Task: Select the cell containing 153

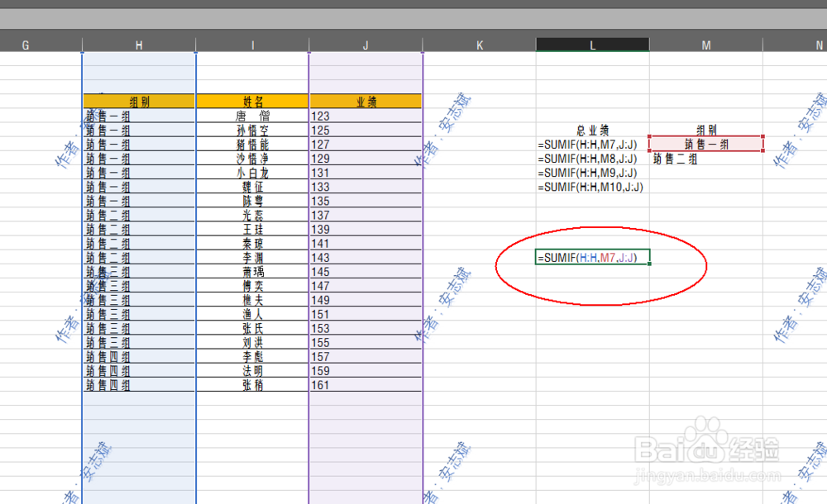Action: (366, 329)
